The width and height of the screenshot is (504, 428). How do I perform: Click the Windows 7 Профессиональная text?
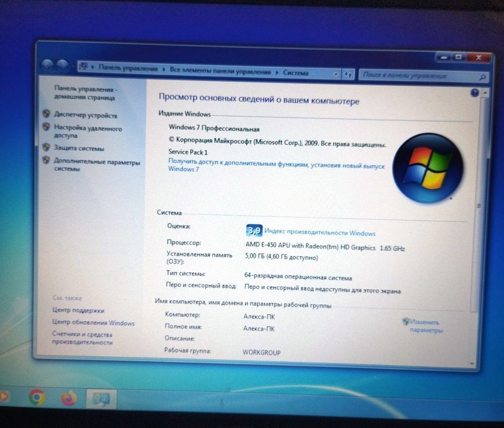[x=214, y=128]
